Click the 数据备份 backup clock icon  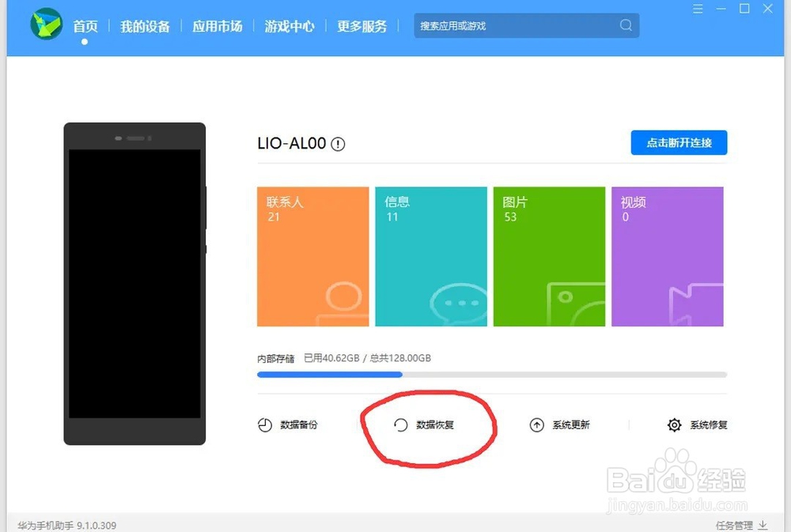click(x=265, y=425)
